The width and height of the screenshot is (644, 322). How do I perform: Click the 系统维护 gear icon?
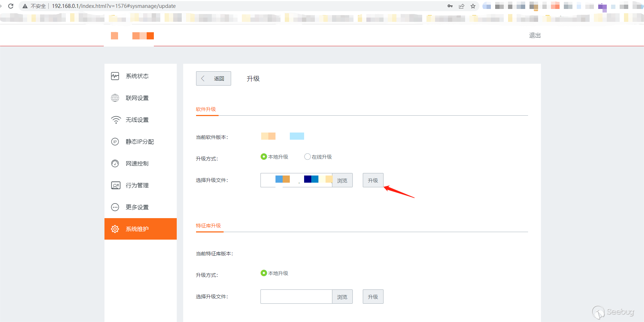click(x=115, y=229)
